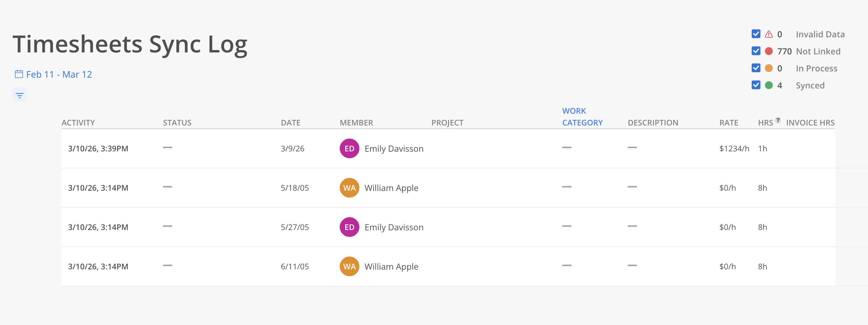Open the Feb 11 - Mar 12 date range
Viewport: 868px width, 325px height.
pos(59,74)
